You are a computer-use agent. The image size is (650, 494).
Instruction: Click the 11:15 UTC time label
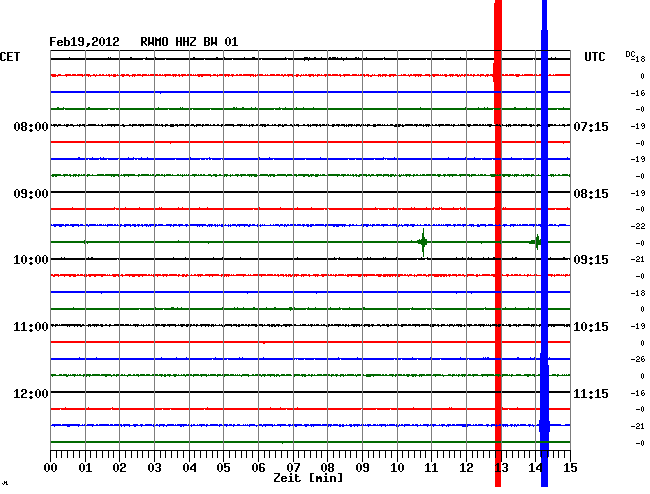591,393
